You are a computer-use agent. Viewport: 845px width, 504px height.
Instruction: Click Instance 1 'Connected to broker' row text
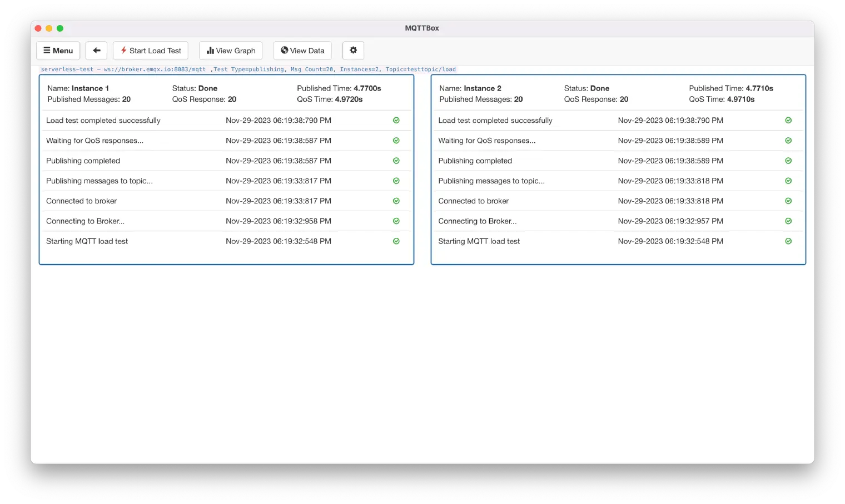pyautogui.click(x=82, y=201)
